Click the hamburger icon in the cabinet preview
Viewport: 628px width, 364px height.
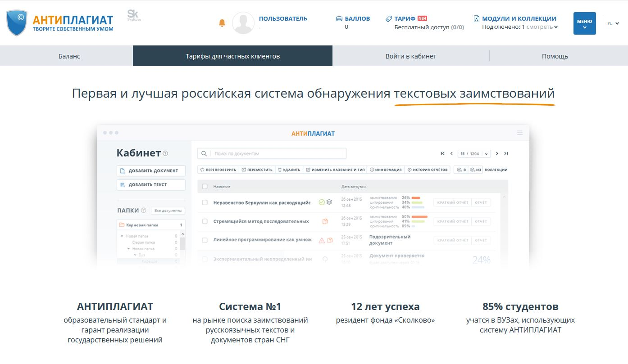[520, 133]
